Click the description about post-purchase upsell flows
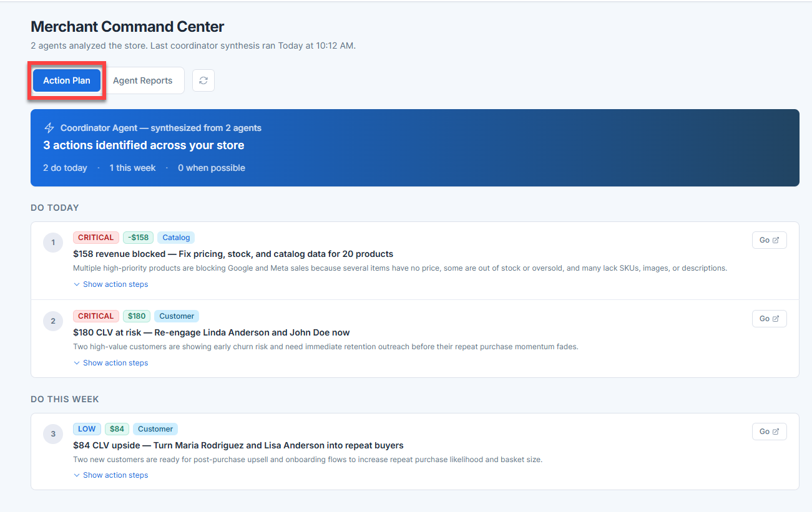Viewport: 812px width, 512px height. pos(308,460)
